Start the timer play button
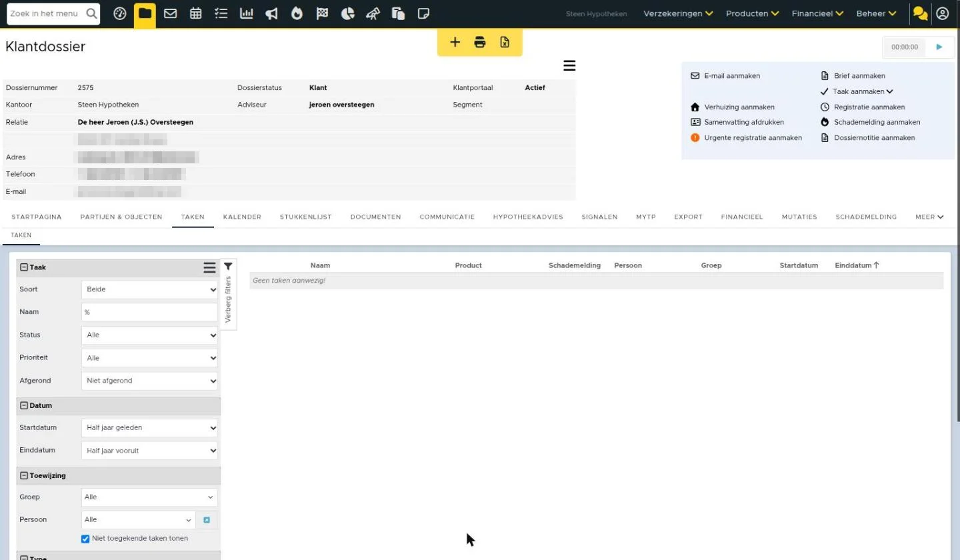 click(939, 47)
